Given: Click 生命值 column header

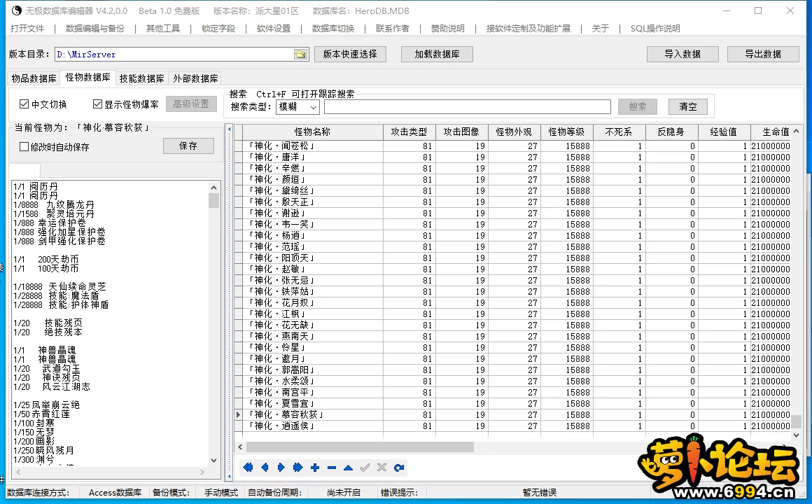Looking at the screenshot, I should point(771,132).
